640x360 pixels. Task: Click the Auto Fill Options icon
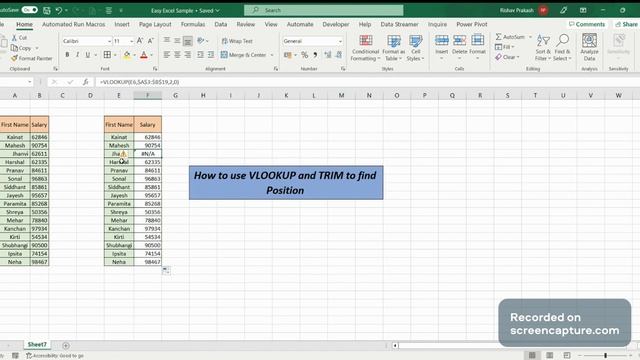click(166, 271)
